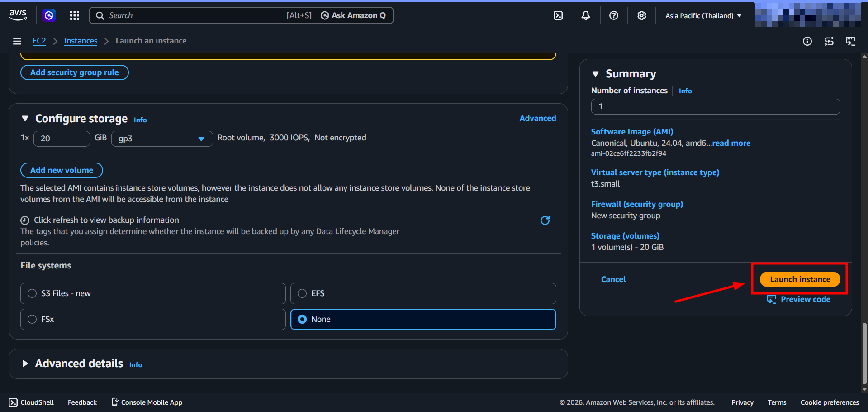
Task: Open the notifications bell
Action: point(586,15)
